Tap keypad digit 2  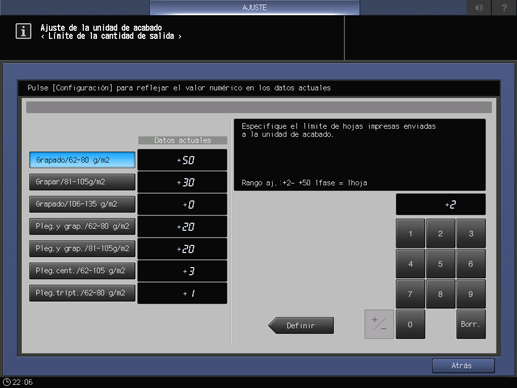pos(440,233)
